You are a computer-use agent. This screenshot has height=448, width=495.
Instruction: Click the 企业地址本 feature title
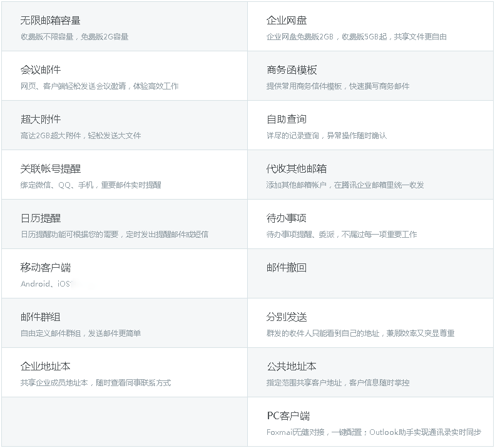pyautogui.click(x=46, y=367)
